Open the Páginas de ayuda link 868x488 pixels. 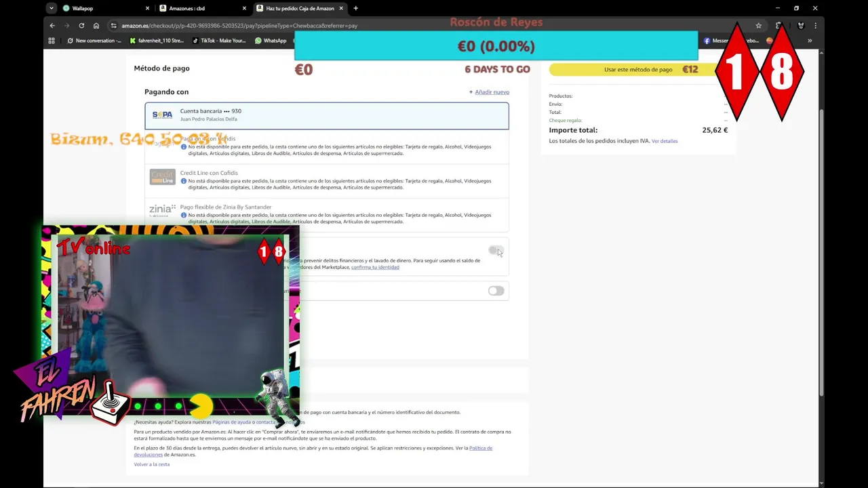(233, 422)
